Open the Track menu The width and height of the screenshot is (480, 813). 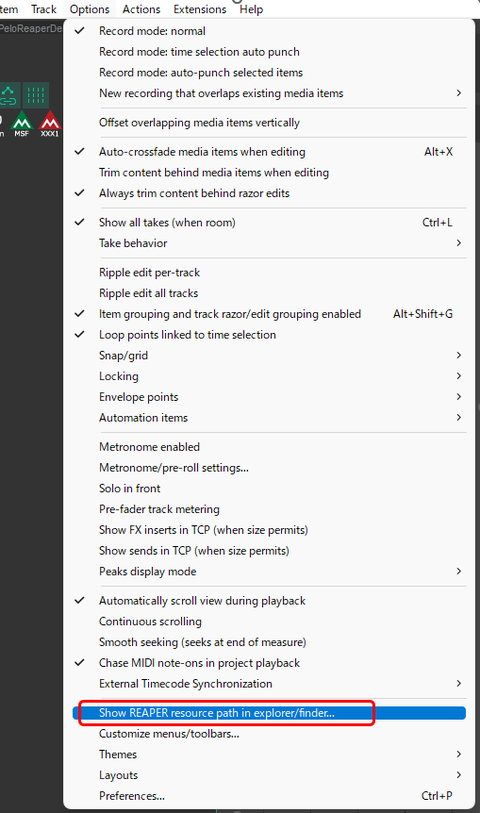click(x=44, y=9)
